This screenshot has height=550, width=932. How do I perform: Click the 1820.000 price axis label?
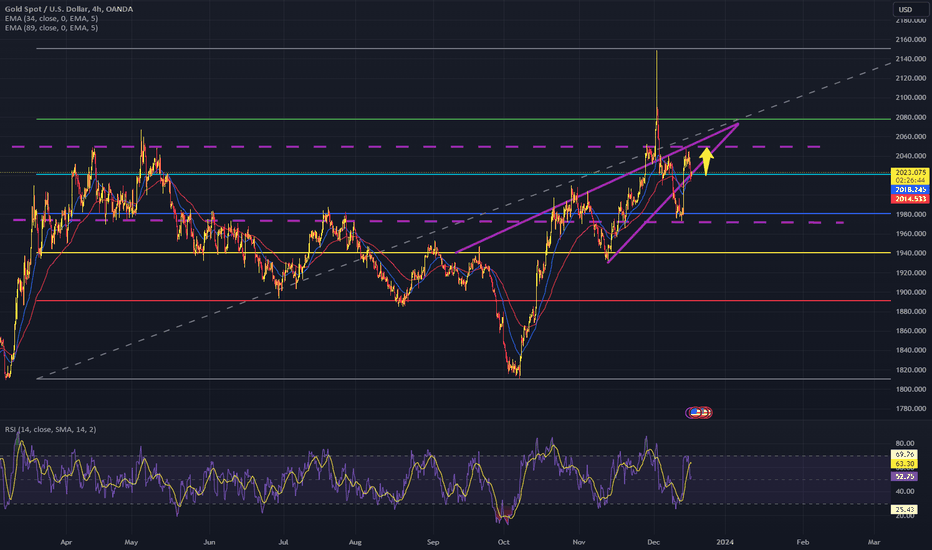[911, 370]
